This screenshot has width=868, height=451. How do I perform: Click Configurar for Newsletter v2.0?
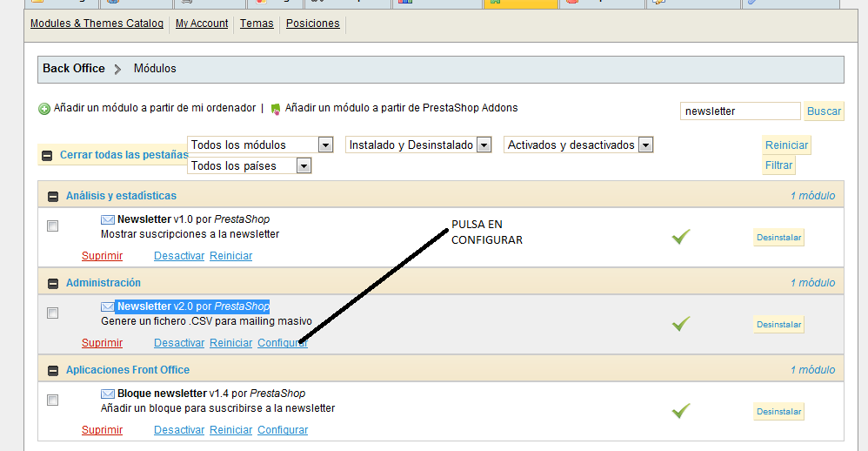pyautogui.click(x=283, y=343)
